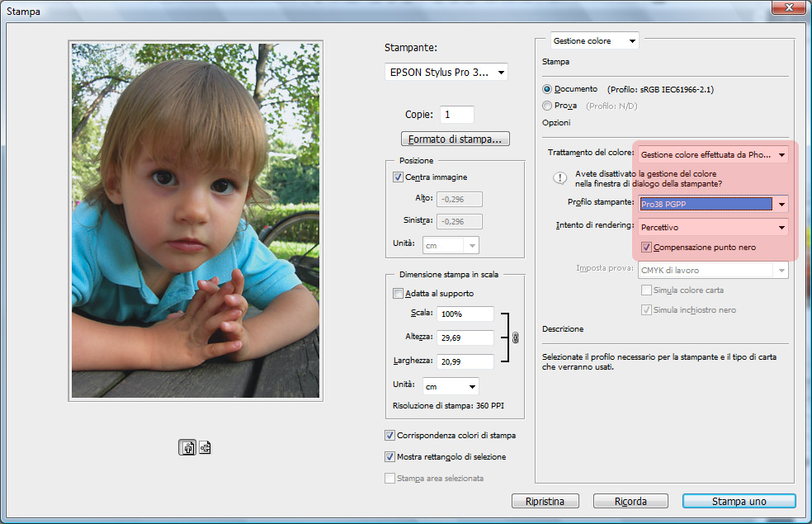This screenshot has width=812, height=524.
Task: Click the Alto position field
Action: pyautogui.click(x=460, y=199)
